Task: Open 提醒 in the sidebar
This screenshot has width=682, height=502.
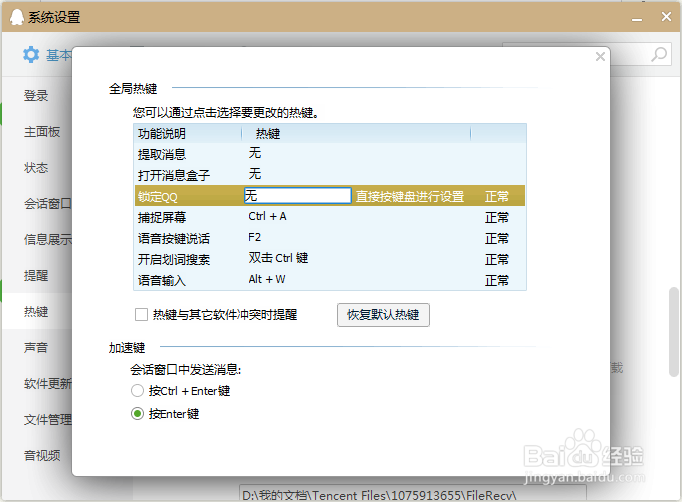Action: click(36, 275)
